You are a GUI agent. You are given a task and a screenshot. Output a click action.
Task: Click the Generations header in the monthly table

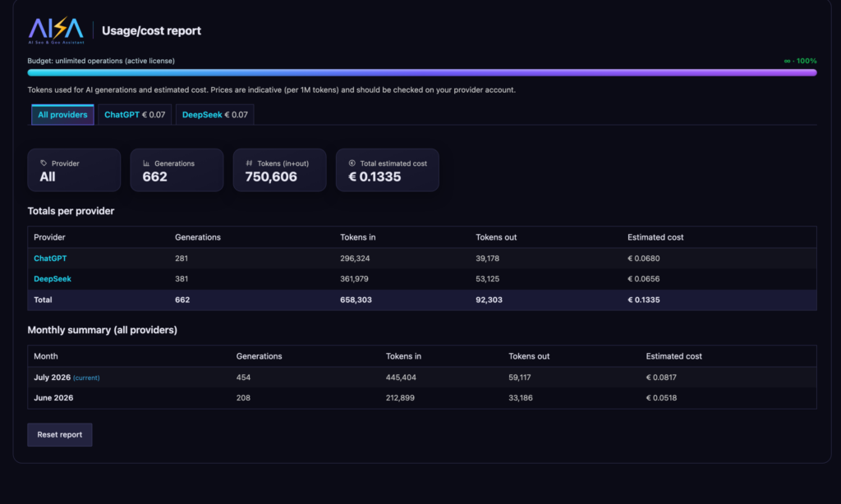[259, 356]
